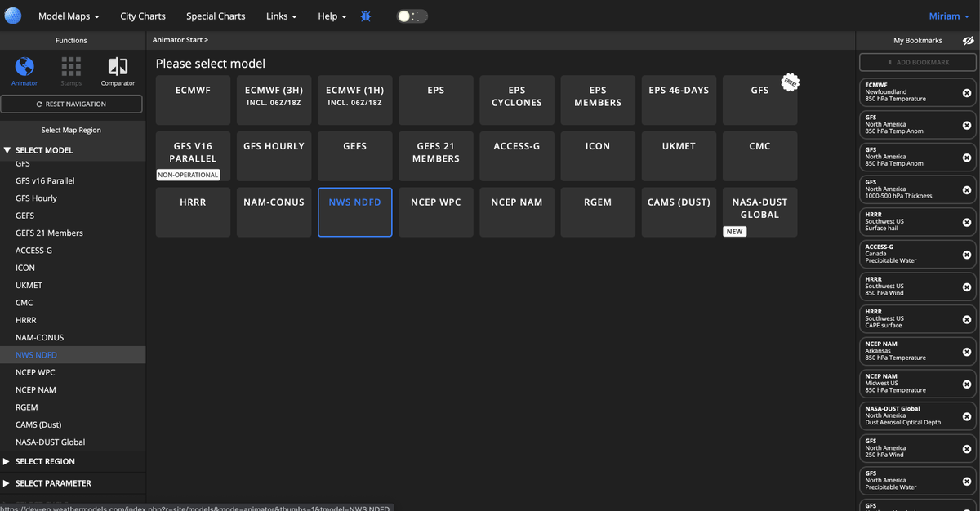Remove NCEP NAM Midwest US bookmark
The width and height of the screenshot is (980, 511).
pos(967,384)
